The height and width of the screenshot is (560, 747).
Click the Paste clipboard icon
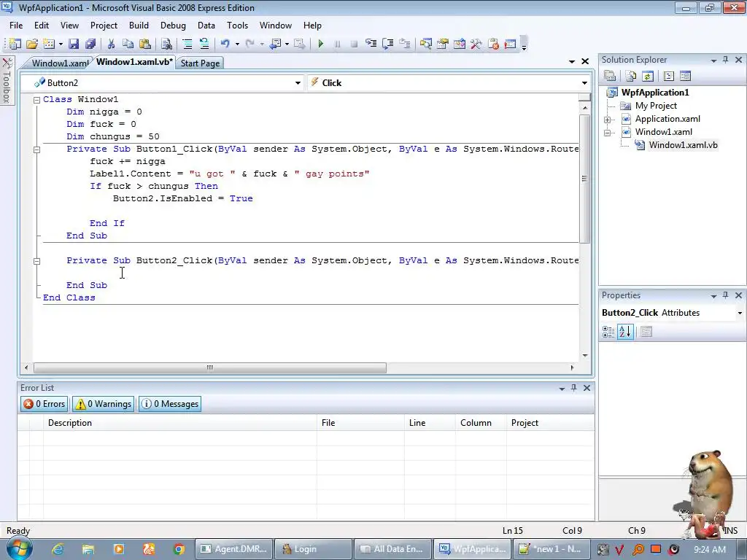pos(145,44)
